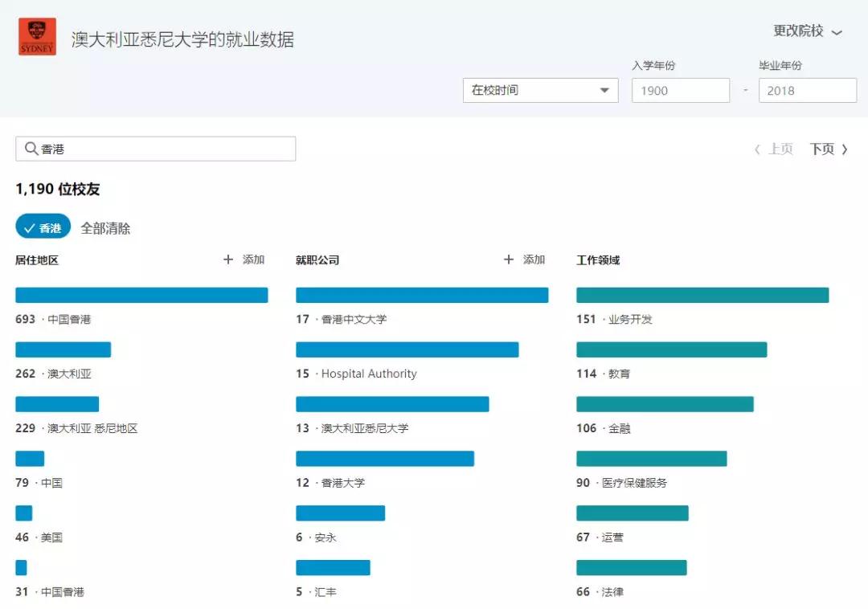The image size is (868, 609).
Task: Select the 业务开发 field bar
Action: 702,295
